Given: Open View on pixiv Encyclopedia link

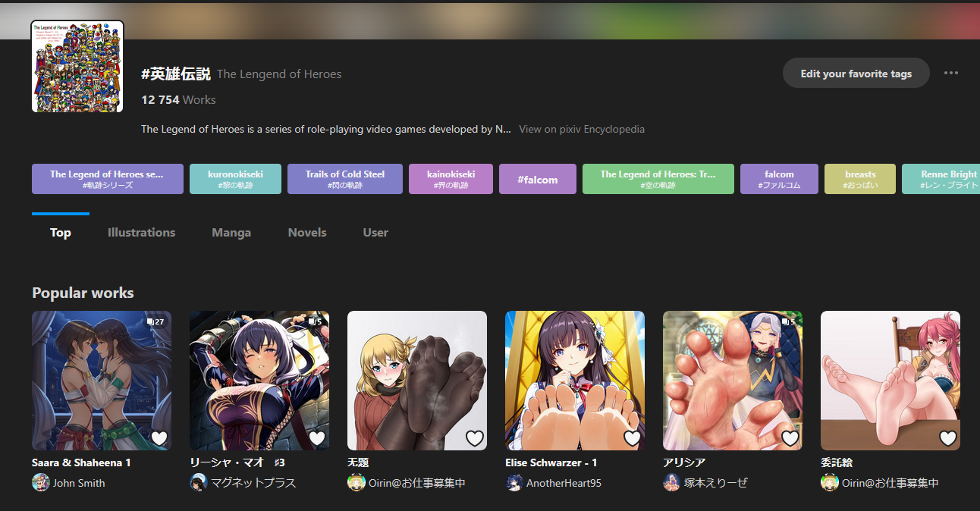Looking at the screenshot, I should (x=582, y=129).
